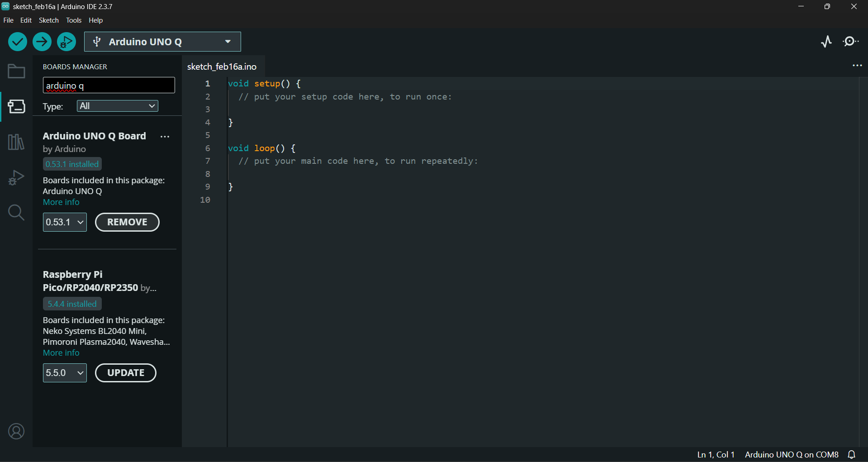Click the boards search field
Image resolution: width=868 pixels, height=462 pixels.
109,86
